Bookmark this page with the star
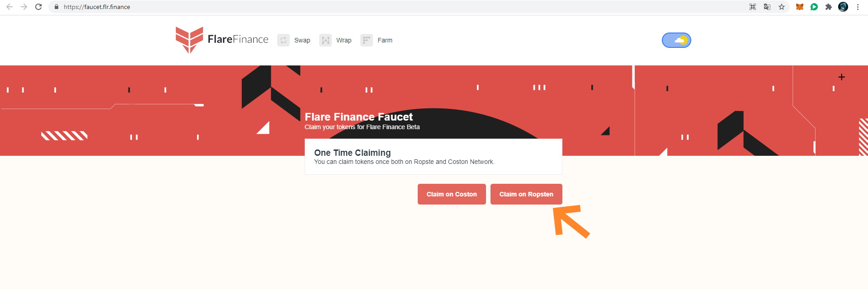Screen dimensions: 868x289 click(x=782, y=7)
